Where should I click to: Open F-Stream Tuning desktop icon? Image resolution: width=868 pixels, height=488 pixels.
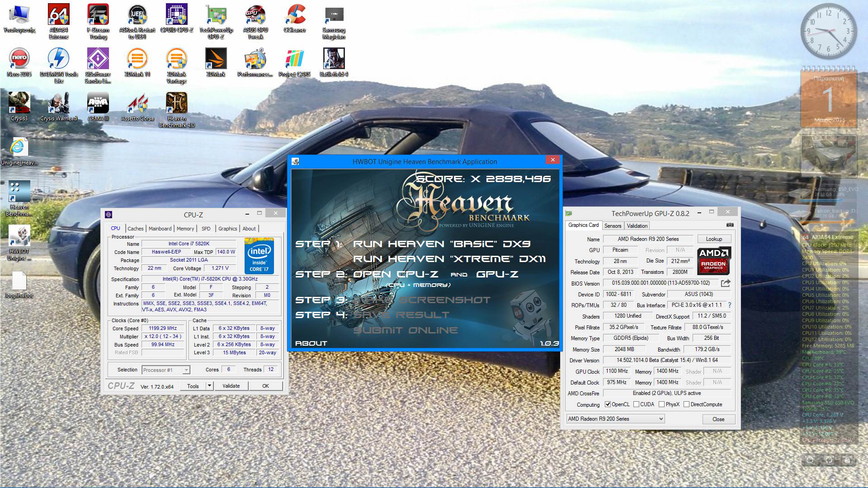[98, 21]
